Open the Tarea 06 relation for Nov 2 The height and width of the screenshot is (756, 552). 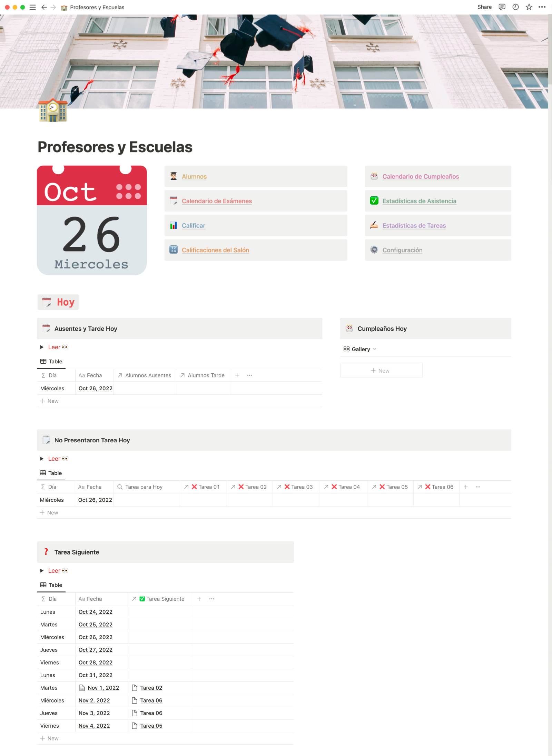pyautogui.click(x=151, y=700)
